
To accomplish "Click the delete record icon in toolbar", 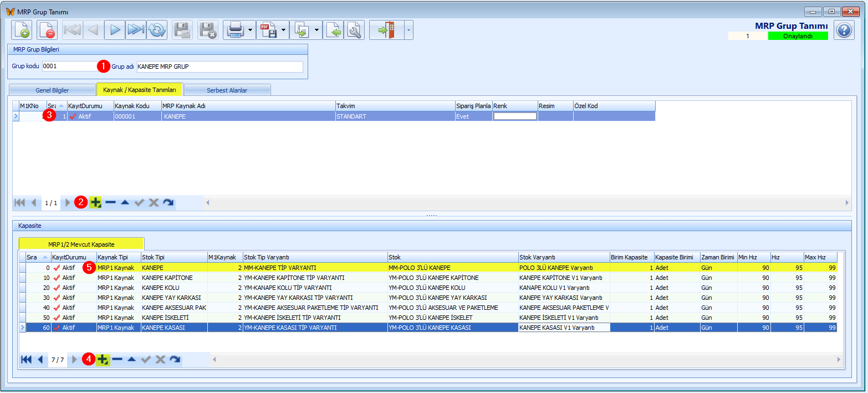I will point(47,30).
